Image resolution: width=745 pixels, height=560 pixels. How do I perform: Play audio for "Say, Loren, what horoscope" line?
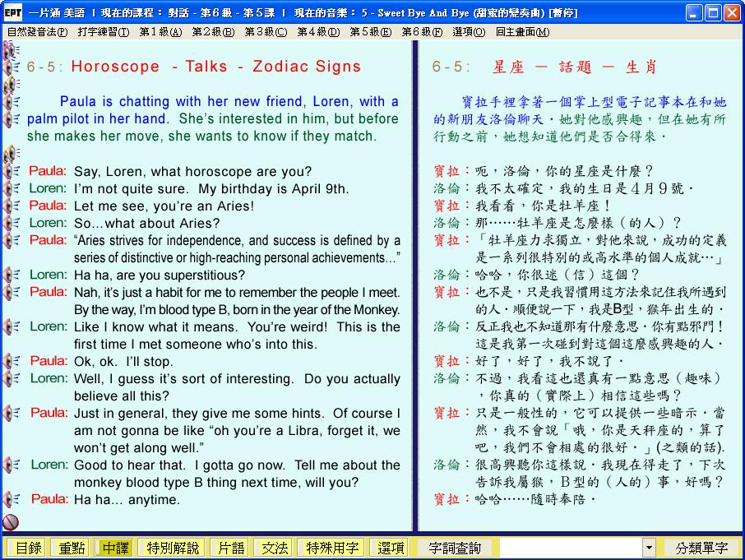(12, 172)
